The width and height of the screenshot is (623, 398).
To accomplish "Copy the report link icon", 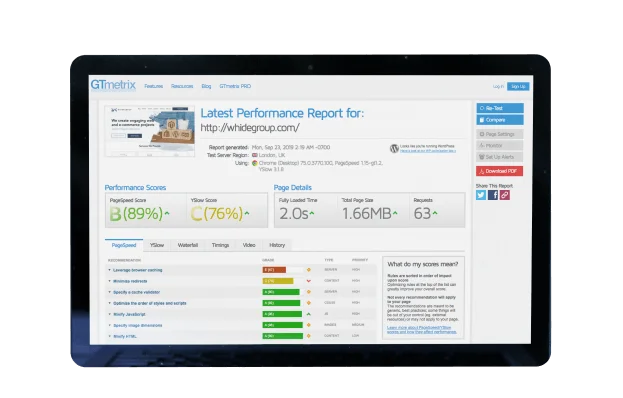I will pos(505,195).
